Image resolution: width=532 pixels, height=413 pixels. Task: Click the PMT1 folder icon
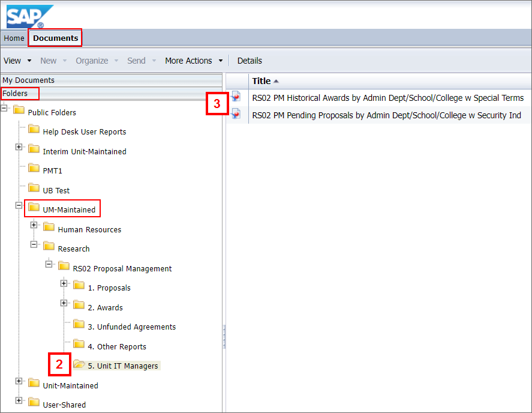[34, 168]
